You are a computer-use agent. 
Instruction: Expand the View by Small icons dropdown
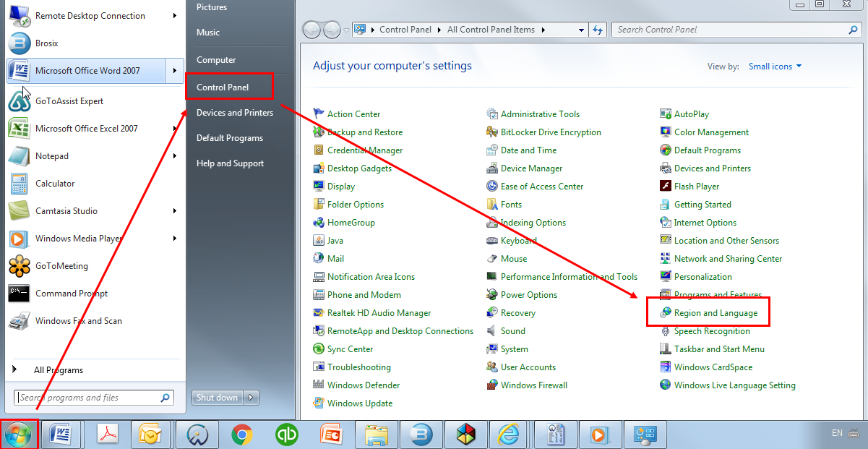point(775,67)
